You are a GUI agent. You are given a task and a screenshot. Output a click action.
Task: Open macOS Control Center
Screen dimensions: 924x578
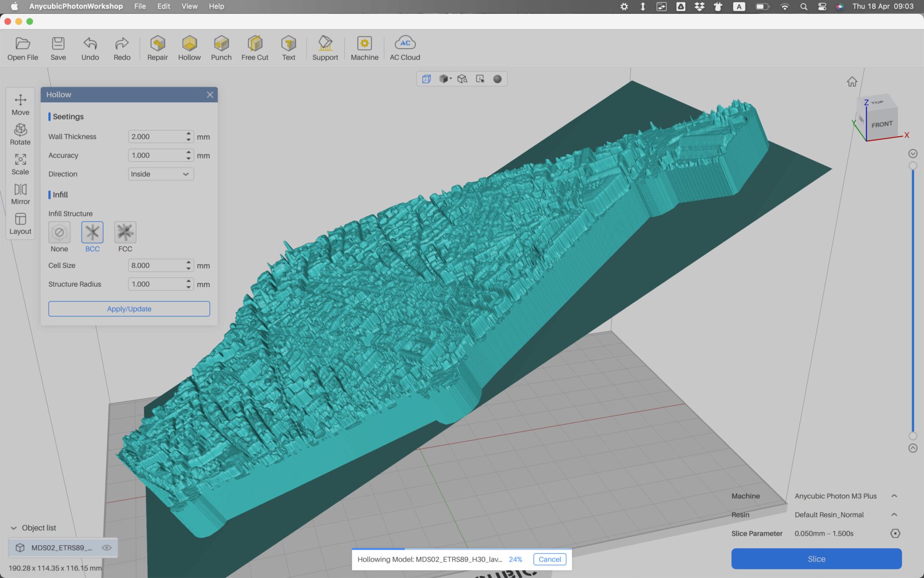pos(822,6)
